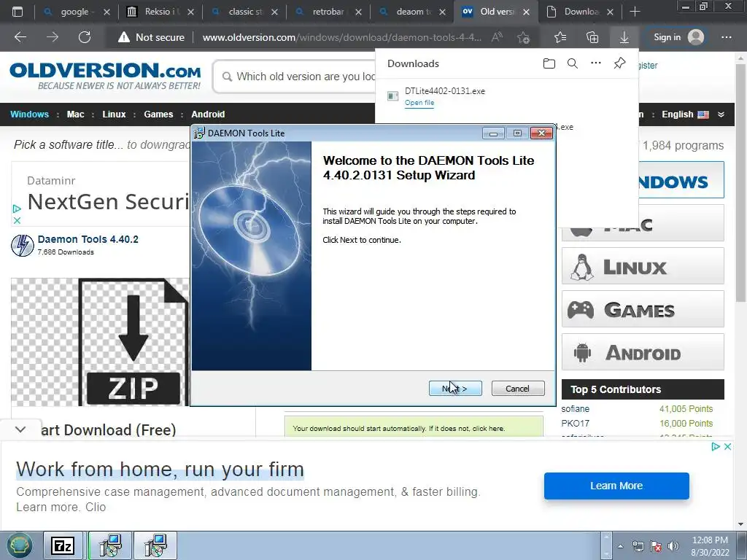747x560 pixels.
Task: Click the browser forward arrow
Action: pos(53,37)
